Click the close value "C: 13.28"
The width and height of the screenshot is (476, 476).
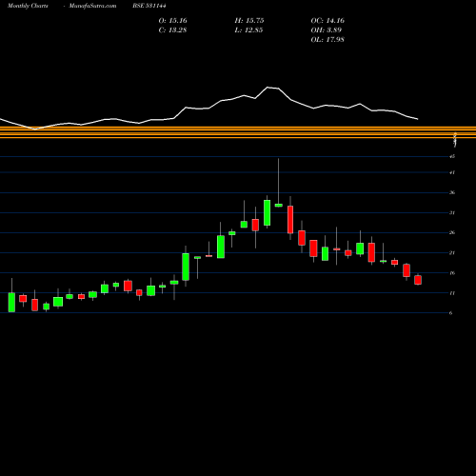click(x=172, y=30)
